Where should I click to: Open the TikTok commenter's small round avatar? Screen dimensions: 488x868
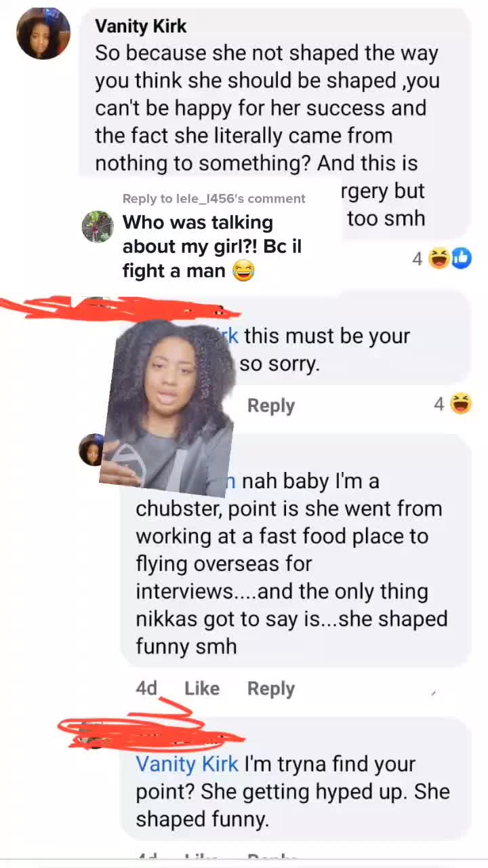98,226
